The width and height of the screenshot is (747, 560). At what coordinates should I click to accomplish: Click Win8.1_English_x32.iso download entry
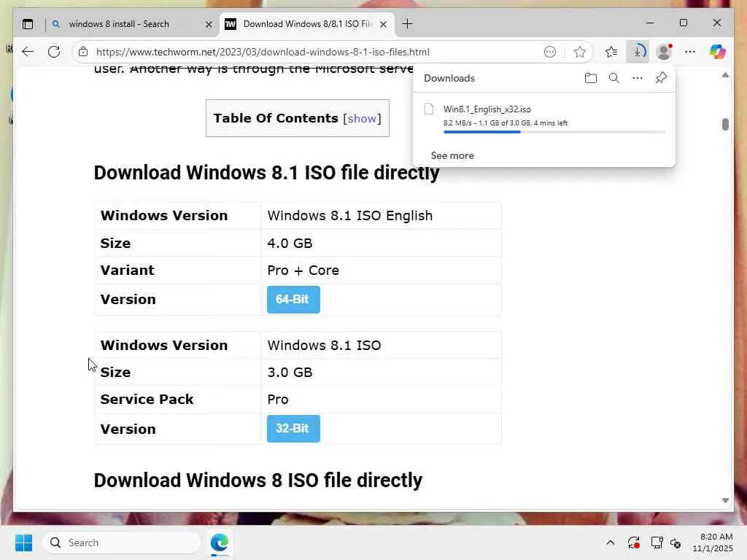544,117
